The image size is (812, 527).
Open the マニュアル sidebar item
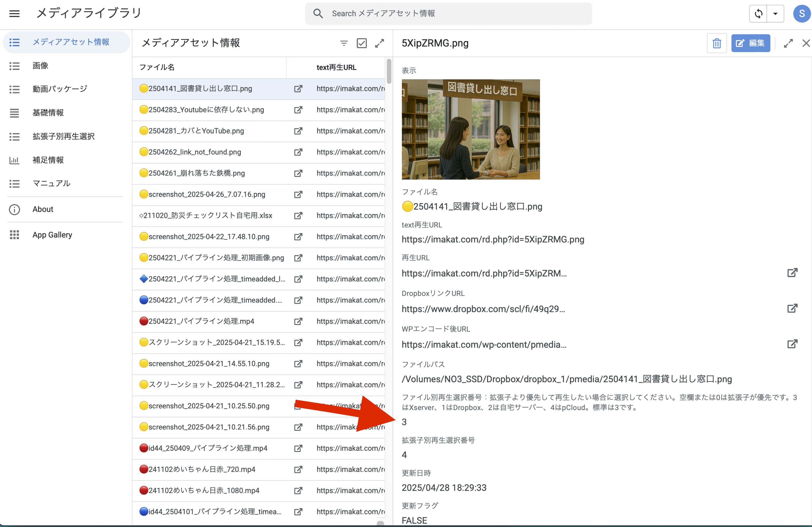pos(51,183)
